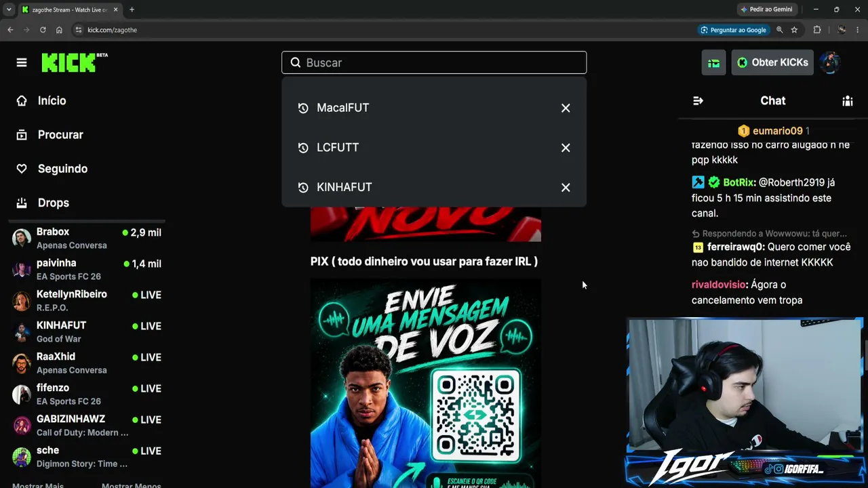This screenshot has width=868, height=488.
Task: Remove LCFUTT from search history
Action: coord(566,148)
